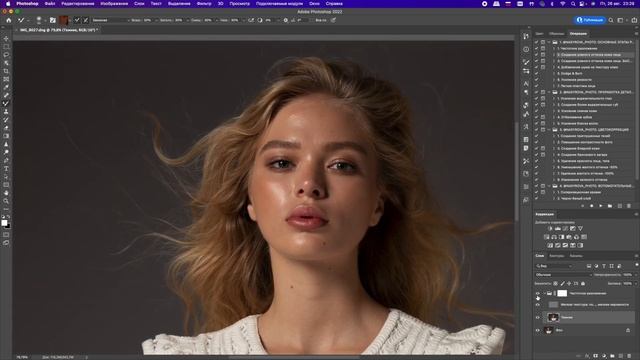Toggle checkmark of first action set in Actions
Viewport: 640px width, 360px height.
point(536,42)
